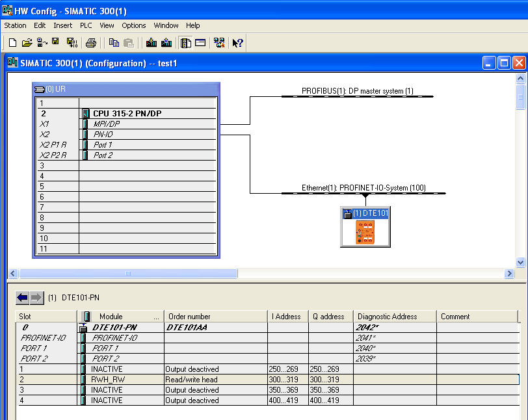Click the New station toolbar icon
The image size is (528, 420).
tap(12, 43)
